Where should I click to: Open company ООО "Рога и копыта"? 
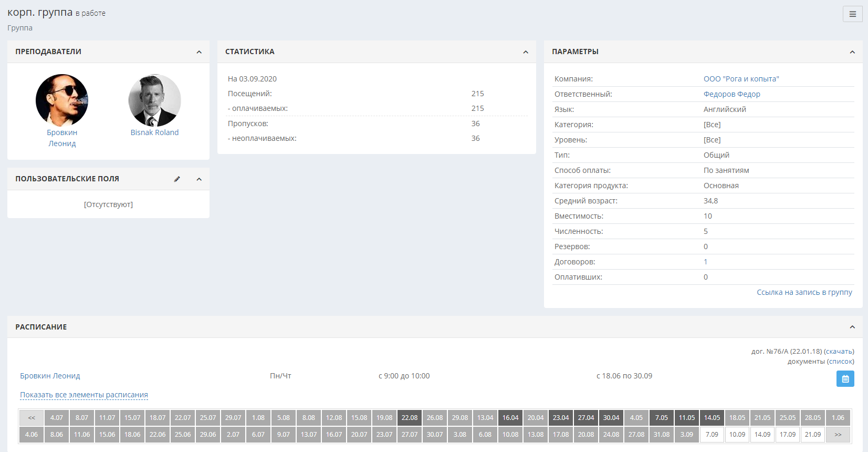[741, 79]
